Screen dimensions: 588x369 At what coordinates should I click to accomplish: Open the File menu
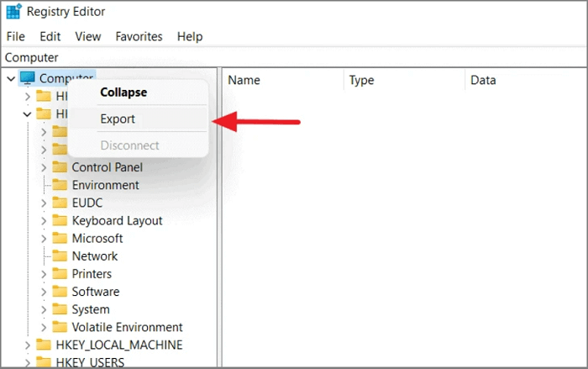point(17,36)
